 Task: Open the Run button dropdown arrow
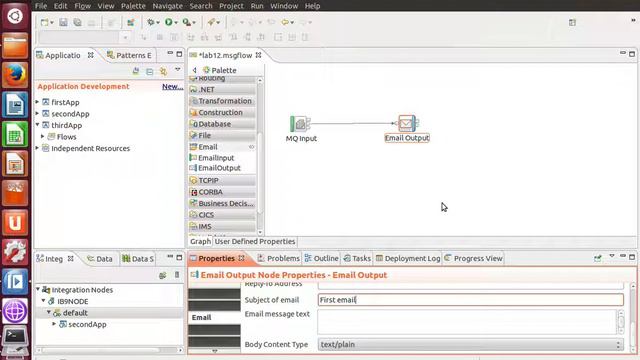176,23
